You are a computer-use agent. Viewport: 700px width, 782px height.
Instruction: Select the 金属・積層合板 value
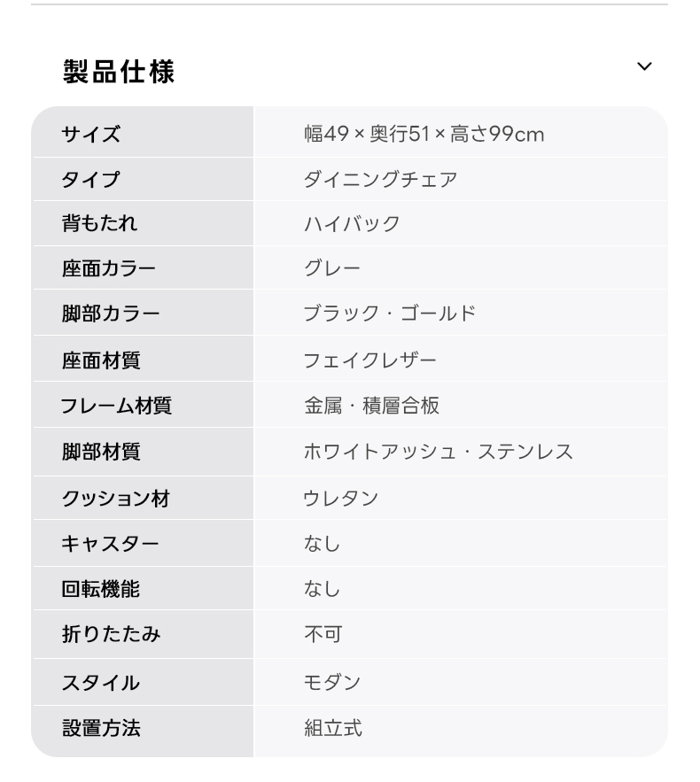tap(371, 406)
